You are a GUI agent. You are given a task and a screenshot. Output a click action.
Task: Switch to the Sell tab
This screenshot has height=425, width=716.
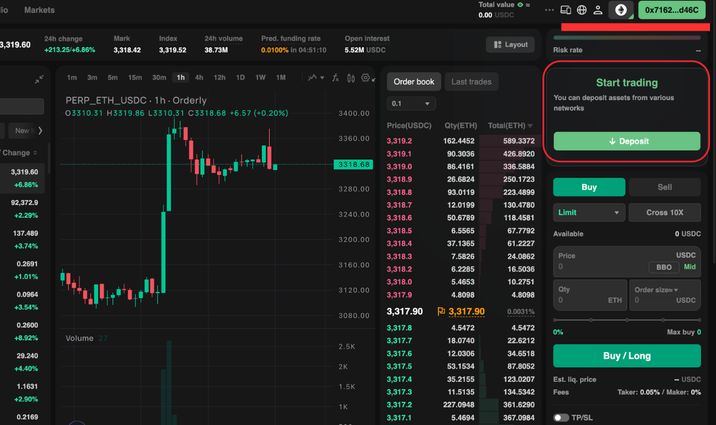coord(664,187)
